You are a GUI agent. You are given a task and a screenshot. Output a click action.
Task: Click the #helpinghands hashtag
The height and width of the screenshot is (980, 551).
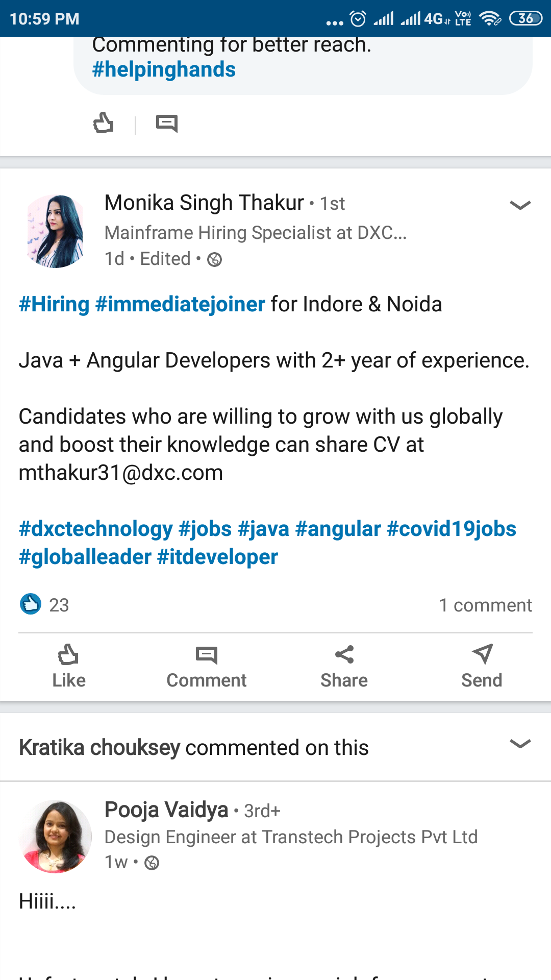[164, 68]
